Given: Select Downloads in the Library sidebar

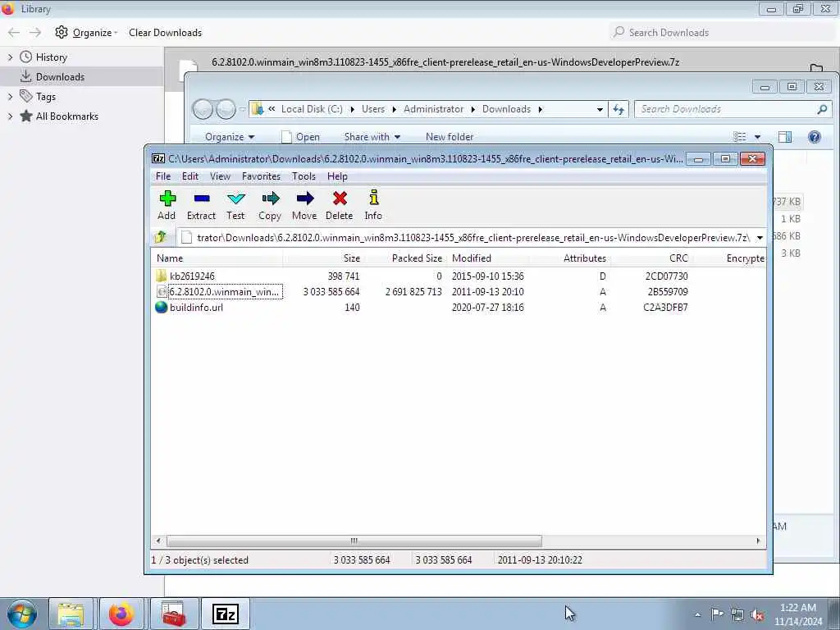Looking at the screenshot, I should coord(82,76).
